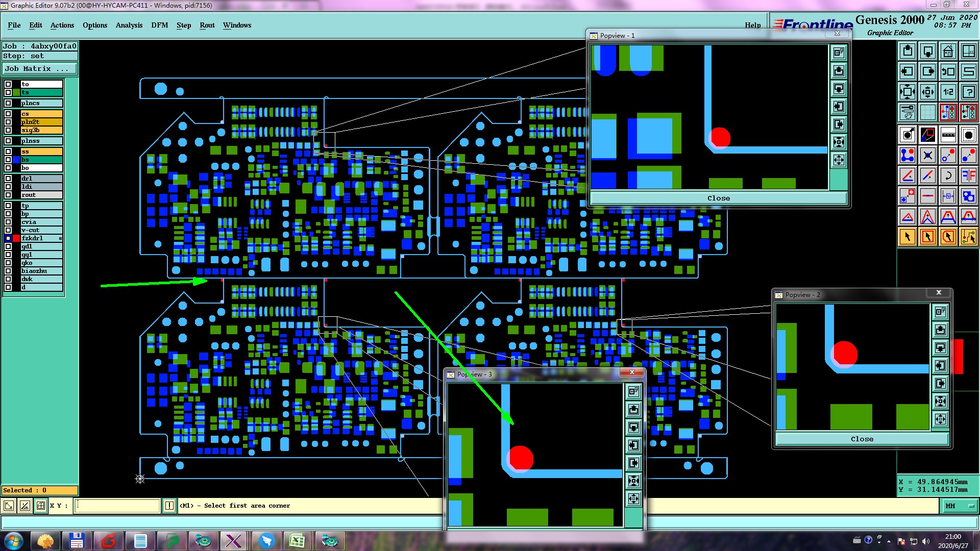Expand the fzkdrl layer indicator
The width and height of the screenshot is (980, 551).
pos(60,238)
